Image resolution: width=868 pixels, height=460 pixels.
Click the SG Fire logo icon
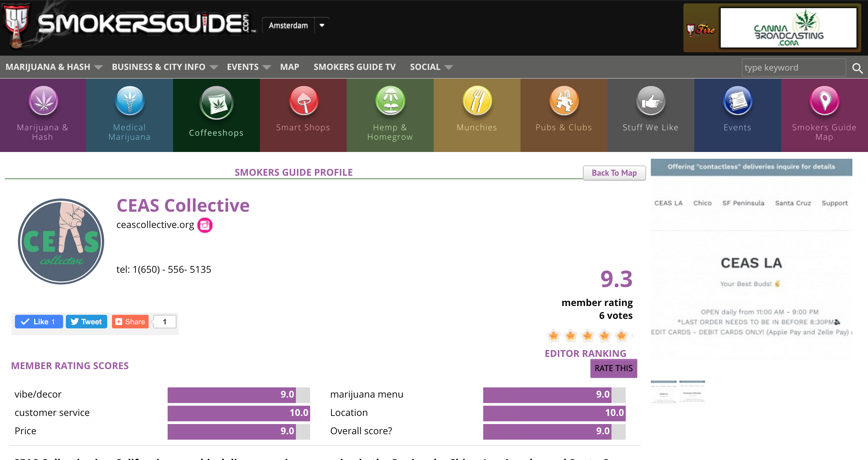point(701,30)
